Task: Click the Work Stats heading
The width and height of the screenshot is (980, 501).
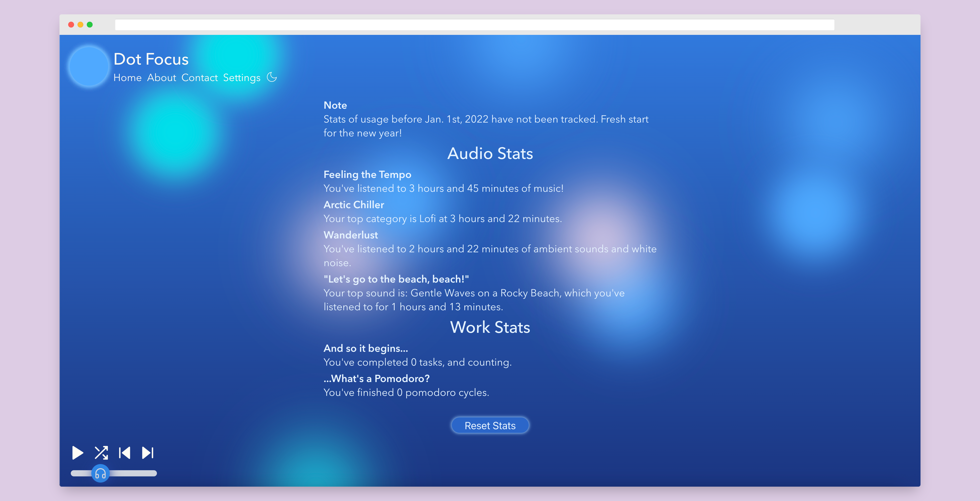Action: coord(490,327)
